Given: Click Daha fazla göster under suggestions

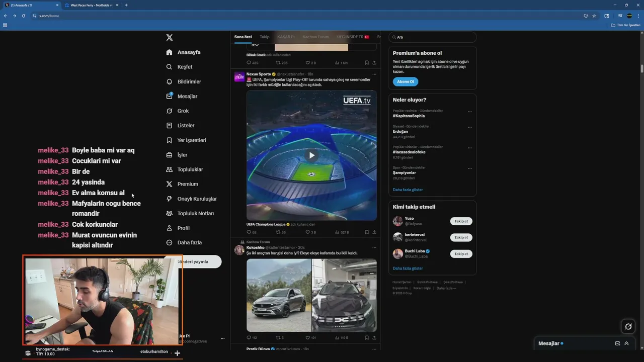Looking at the screenshot, I should [x=408, y=268].
